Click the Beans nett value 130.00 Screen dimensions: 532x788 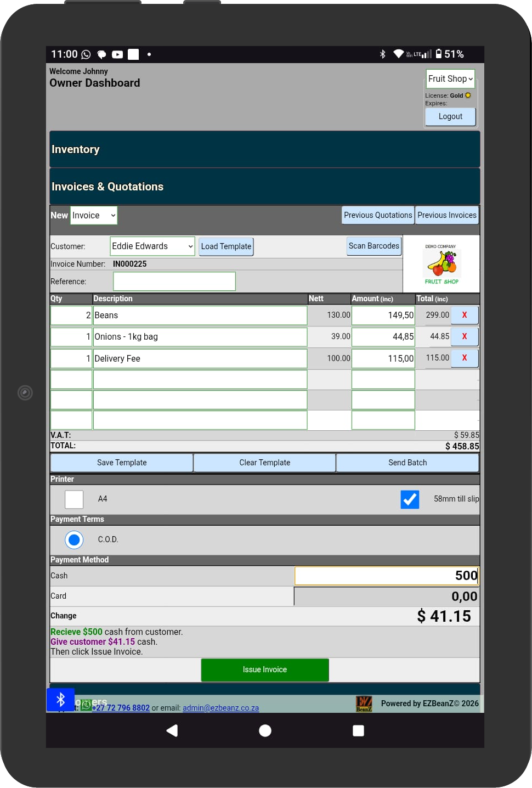point(338,315)
